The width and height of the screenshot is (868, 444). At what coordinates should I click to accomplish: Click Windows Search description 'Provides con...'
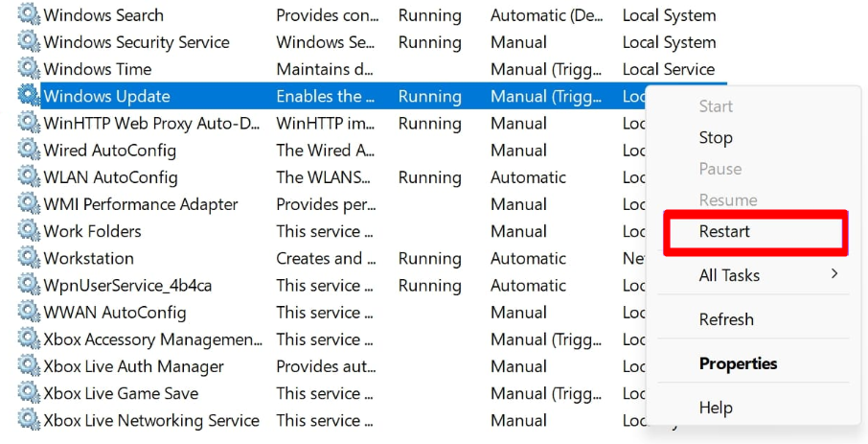[x=328, y=15]
